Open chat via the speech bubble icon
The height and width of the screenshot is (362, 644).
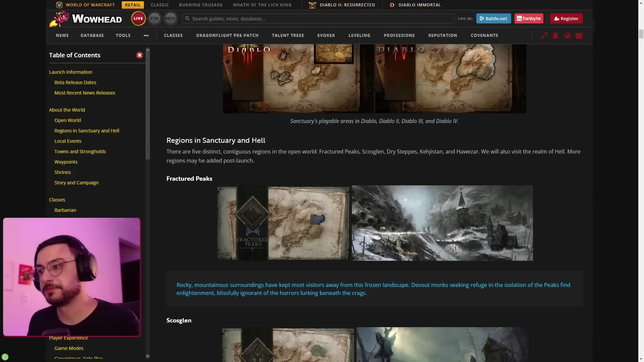click(x=567, y=36)
